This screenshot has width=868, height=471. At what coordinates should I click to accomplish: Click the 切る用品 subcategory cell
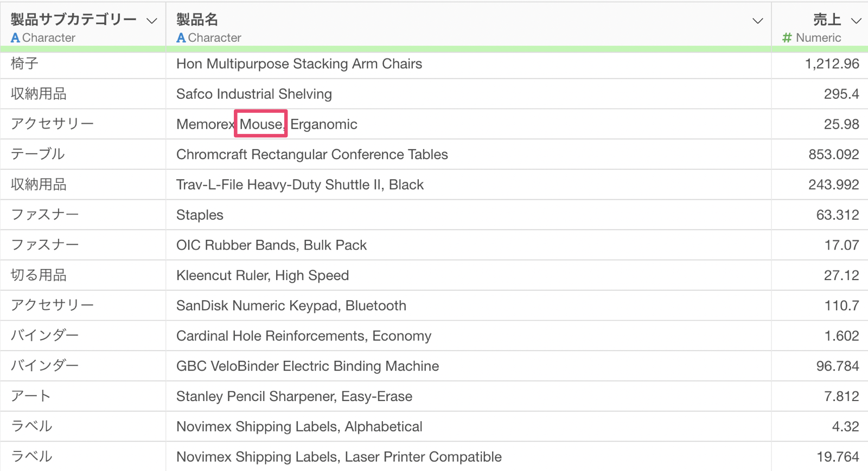pyautogui.click(x=39, y=276)
